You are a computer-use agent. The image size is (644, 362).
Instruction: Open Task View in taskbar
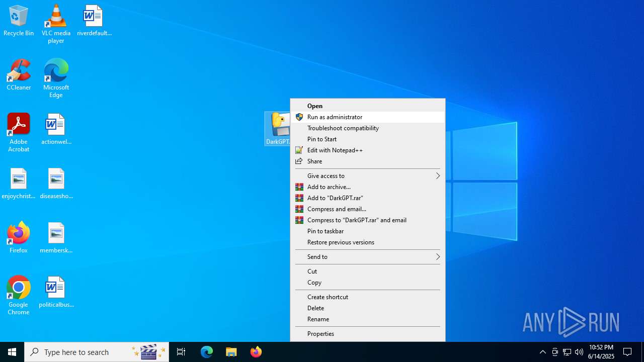(x=181, y=352)
